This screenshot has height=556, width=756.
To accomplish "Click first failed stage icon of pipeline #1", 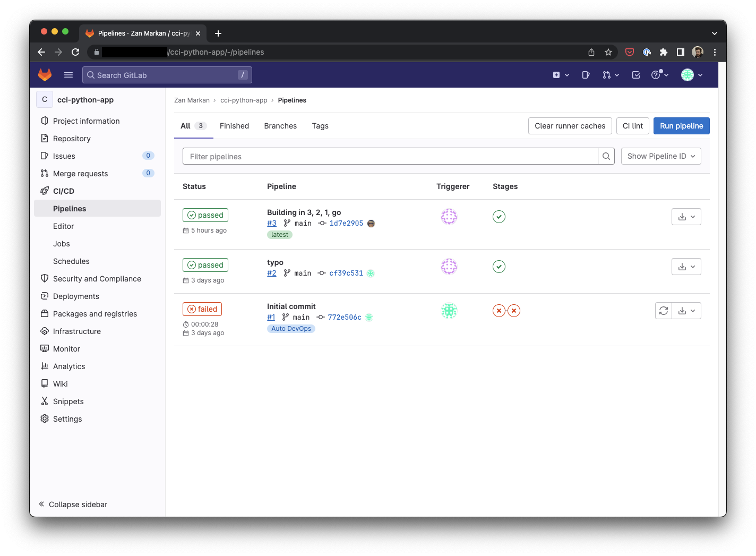I will coord(499,311).
